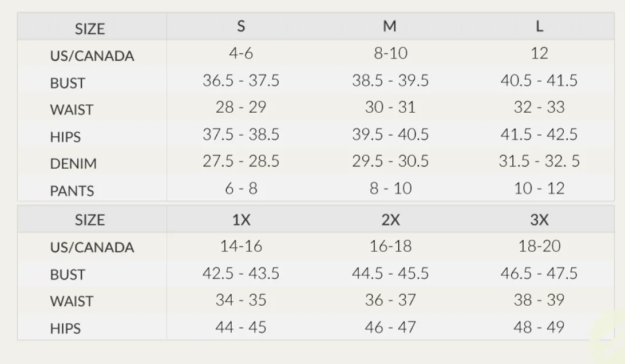This screenshot has width=625, height=364.
Task: Click the 1X US/Canada value 14-16
Action: (x=241, y=246)
